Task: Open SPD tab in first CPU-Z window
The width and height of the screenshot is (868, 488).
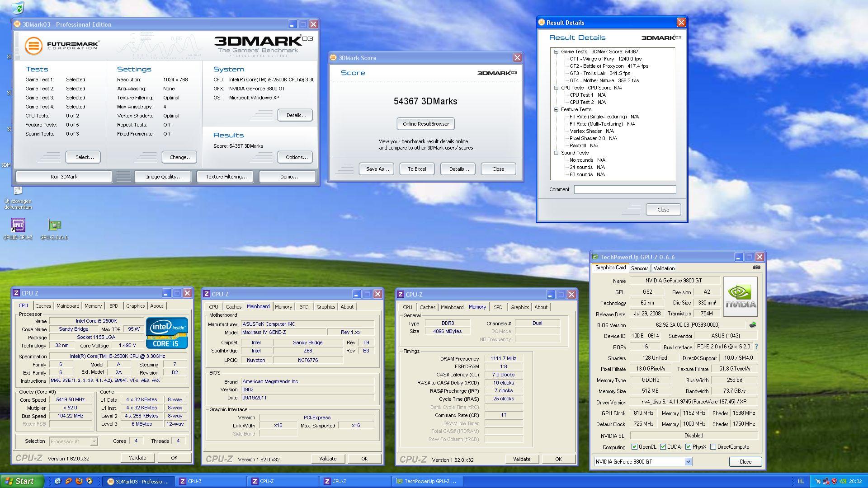Action: [x=113, y=306]
